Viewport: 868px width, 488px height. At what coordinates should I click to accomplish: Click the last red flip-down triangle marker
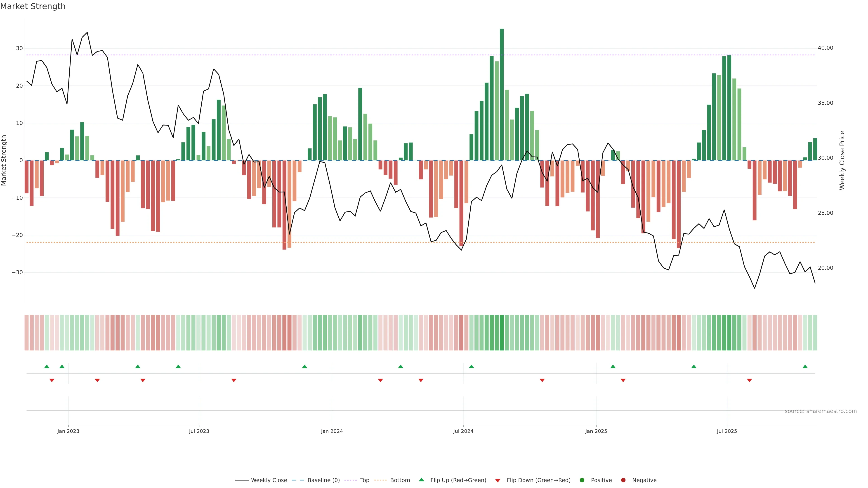[749, 380]
